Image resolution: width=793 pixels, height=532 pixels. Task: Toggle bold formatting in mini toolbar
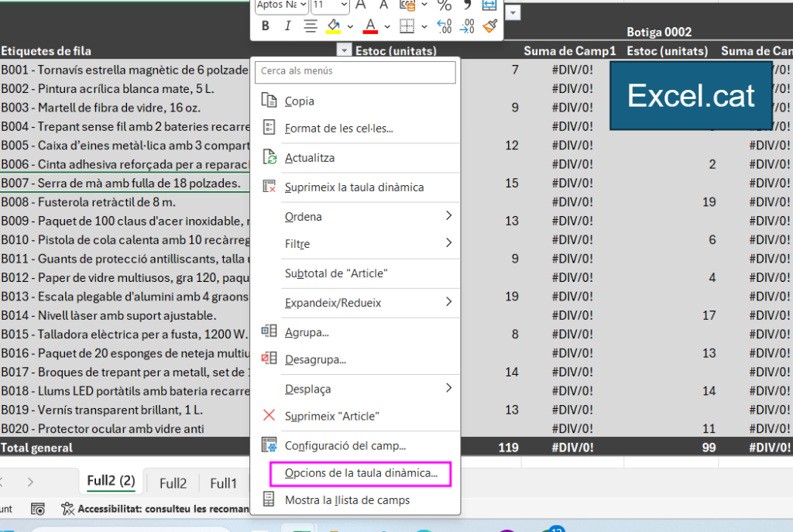tap(266, 26)
